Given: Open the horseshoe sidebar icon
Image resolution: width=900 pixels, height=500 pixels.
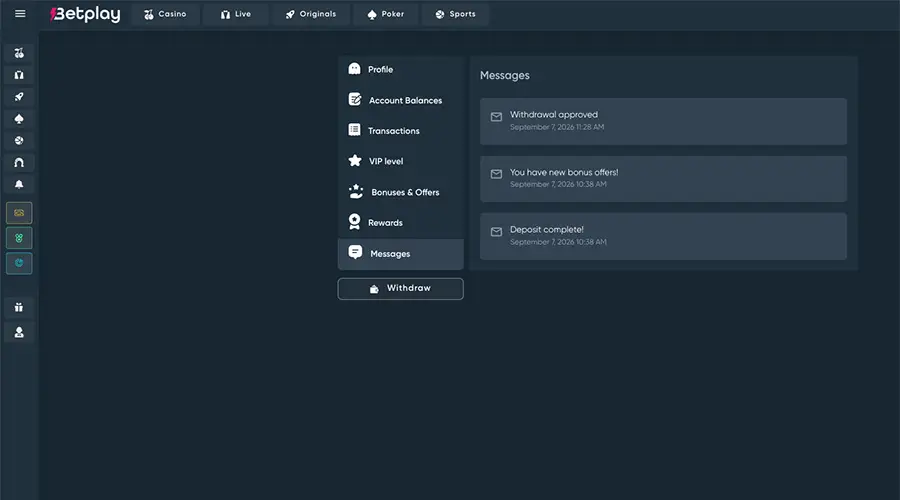Looking at the screenshot, I should [19, 162].
